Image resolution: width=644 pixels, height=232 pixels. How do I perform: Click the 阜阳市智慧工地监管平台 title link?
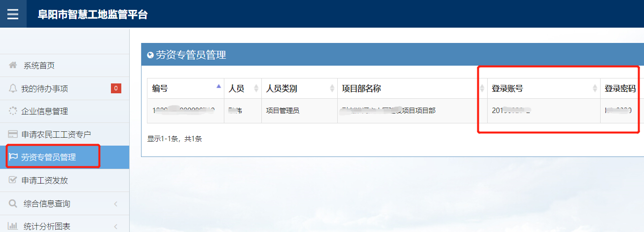click(x=93, y=14)
